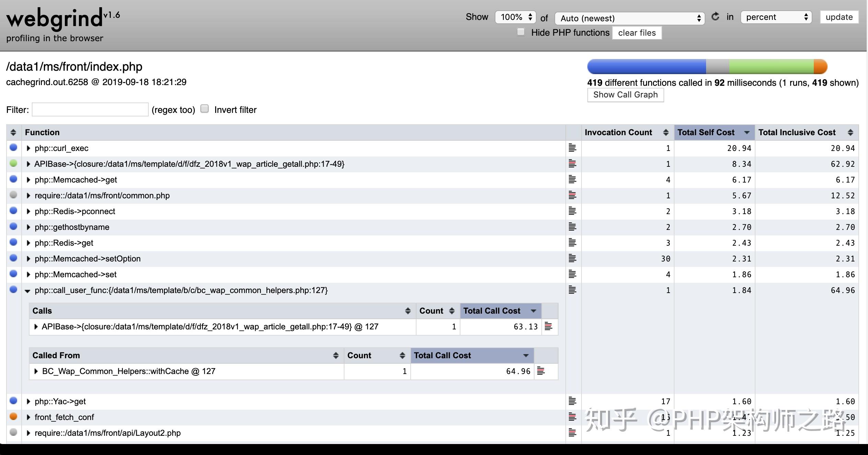This screenshot has width=868, height=455.
Task: Click file icon in php::Memcached->get row
Action: click(572, 179)
